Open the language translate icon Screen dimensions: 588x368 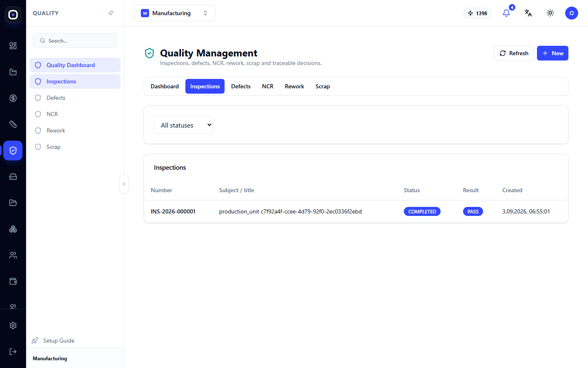click(x=528, y=13)
